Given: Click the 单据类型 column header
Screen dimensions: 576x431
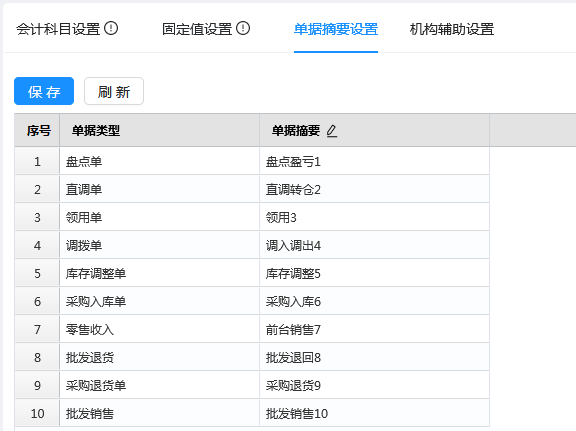Looking at the screenshot, I should [x=159, y=130].
